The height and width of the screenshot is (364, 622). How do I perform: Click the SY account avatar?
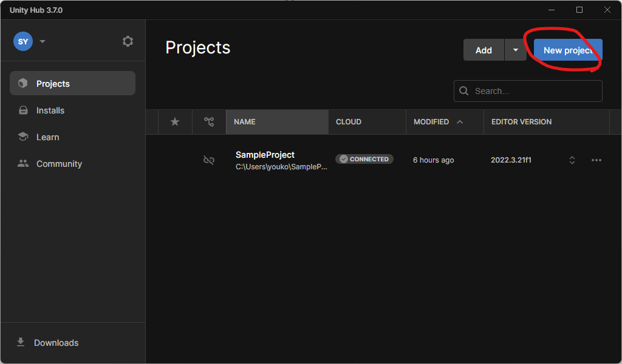click(x=23, y=41)
